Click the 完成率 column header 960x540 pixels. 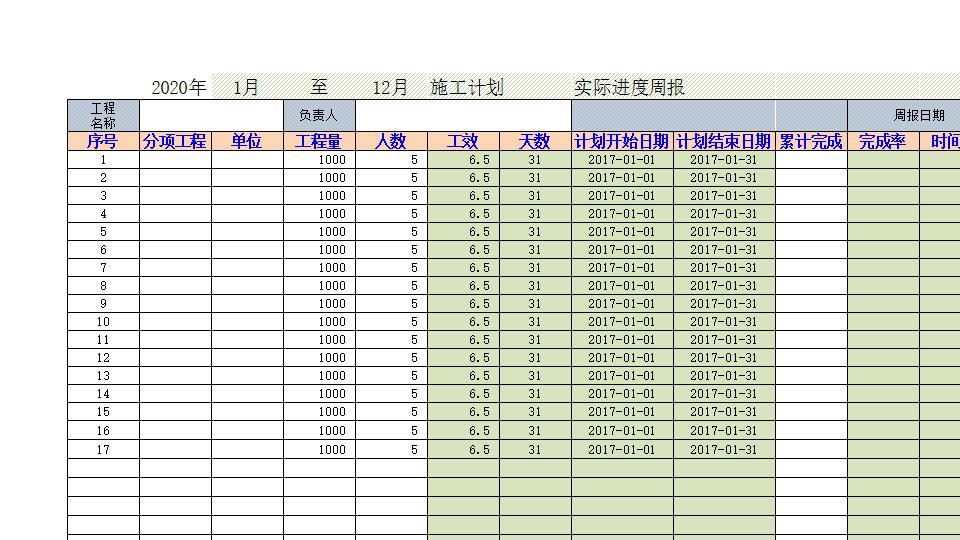883,141
